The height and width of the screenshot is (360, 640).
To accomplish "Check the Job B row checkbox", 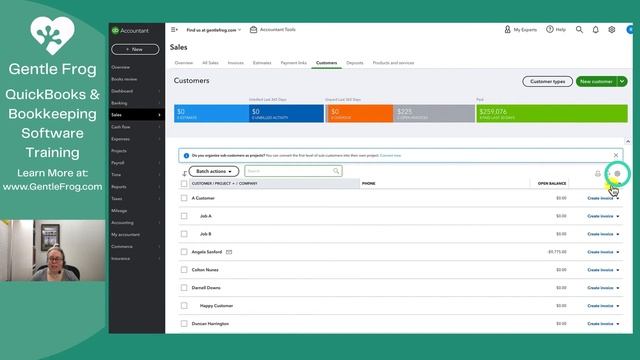I will 184,234.
